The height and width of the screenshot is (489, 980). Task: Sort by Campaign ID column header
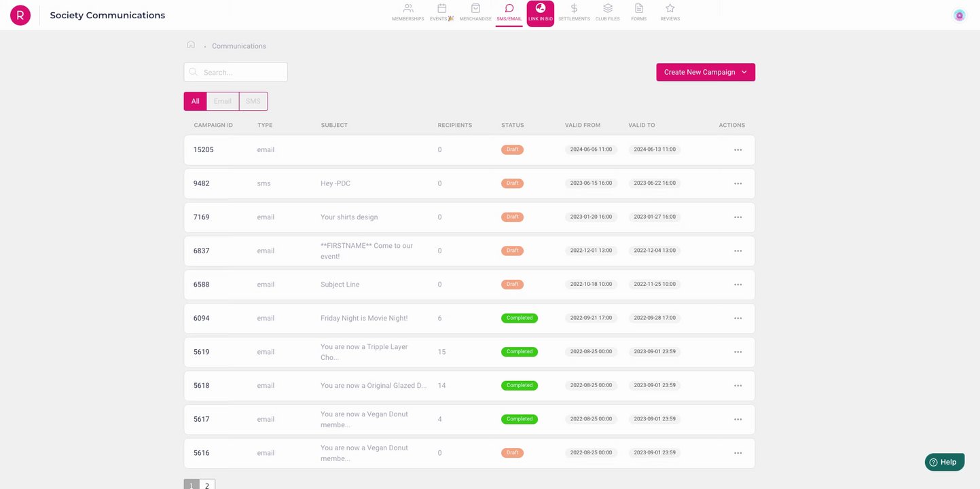(x=213, y=125)
